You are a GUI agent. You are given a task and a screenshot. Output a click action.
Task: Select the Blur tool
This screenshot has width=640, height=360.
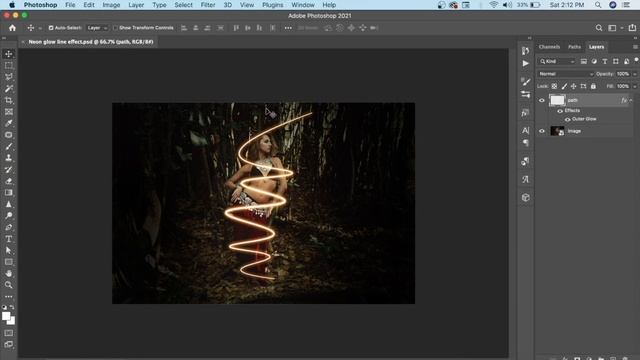click(x=9, y=204)
